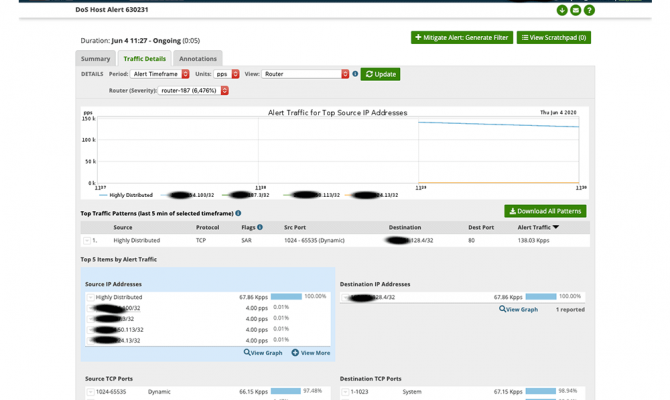Open the Units pps dropdown
The height and width of the screenshot is (400, 670).
[x=226, y=74]
